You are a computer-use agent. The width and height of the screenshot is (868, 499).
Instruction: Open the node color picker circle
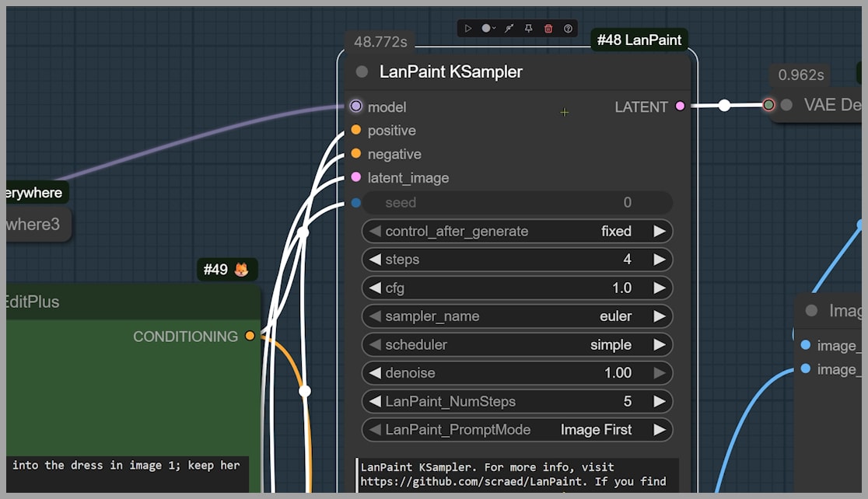click(487, 29)
